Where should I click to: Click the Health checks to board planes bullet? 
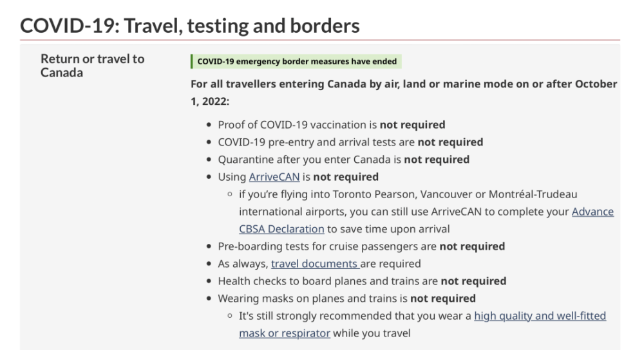[328, 281]
